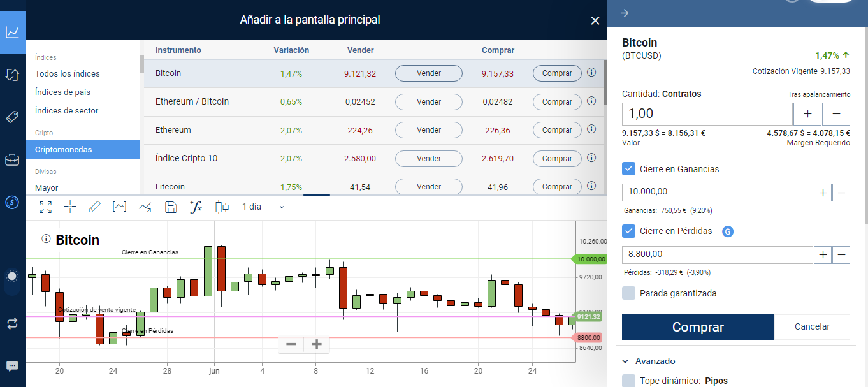Collapse order panel with top arrow
This screenshot has height=387, width=868.
click(x=625, y=13)
